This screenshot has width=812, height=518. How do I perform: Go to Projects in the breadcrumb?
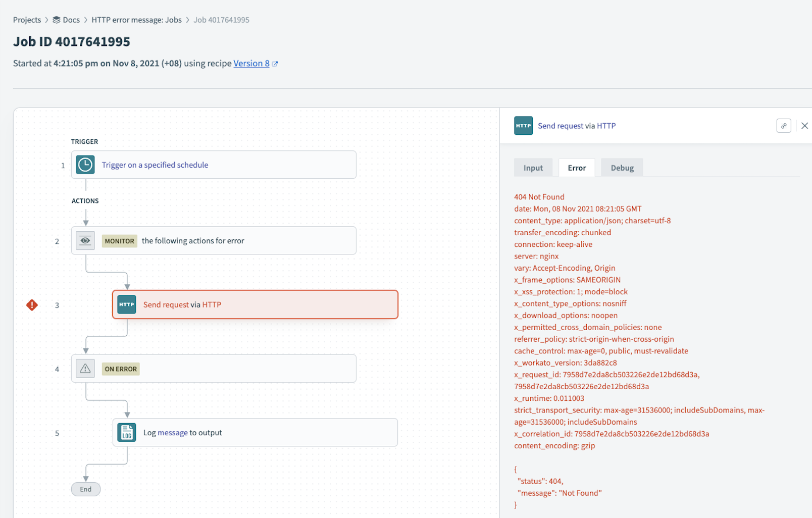click(27, 20)
